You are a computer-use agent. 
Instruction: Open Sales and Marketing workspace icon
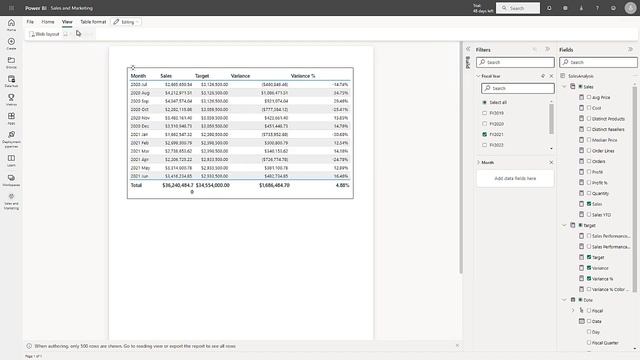[x=11, y=202]
